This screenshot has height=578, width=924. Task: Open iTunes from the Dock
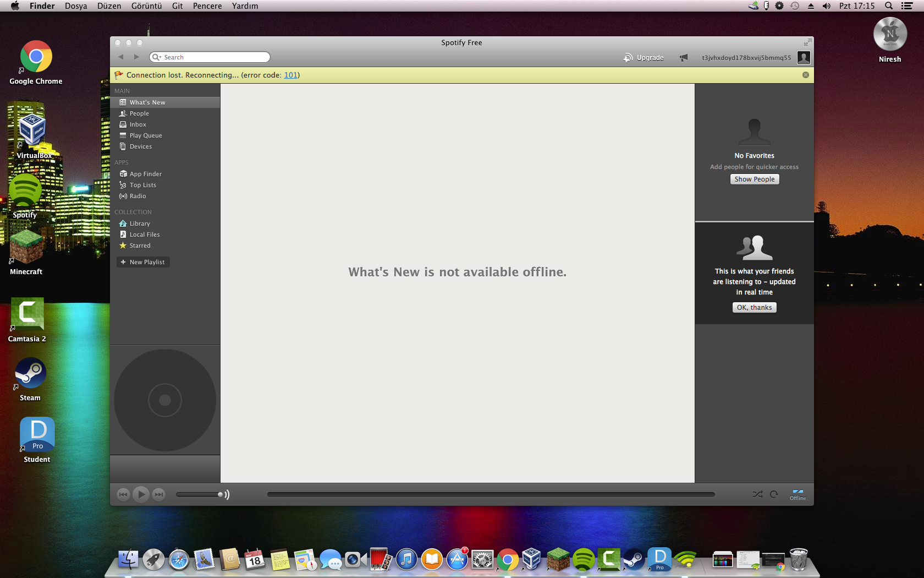coord(406,560)
